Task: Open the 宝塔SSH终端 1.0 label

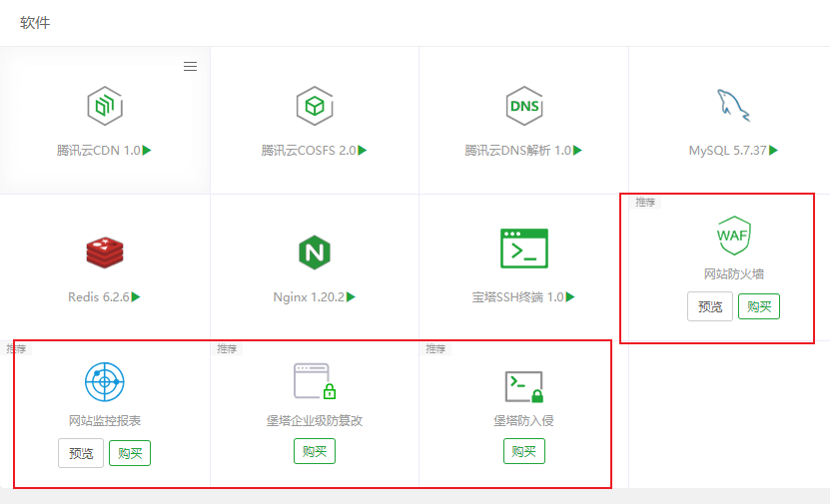Action: 518,296
